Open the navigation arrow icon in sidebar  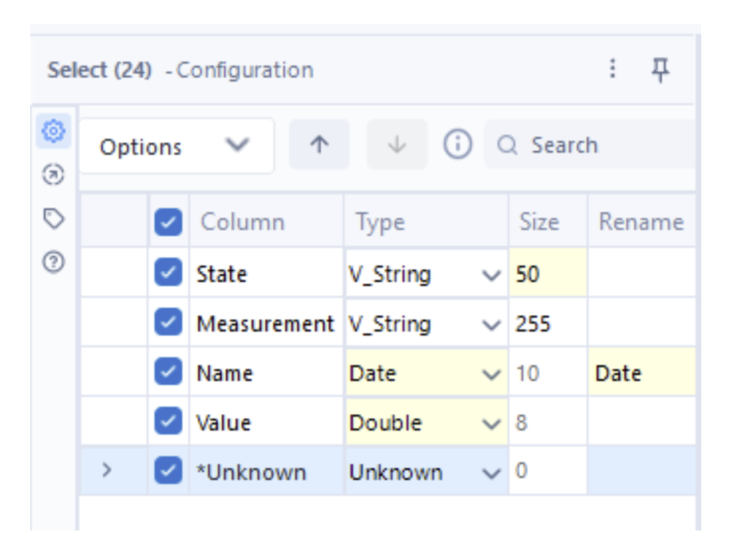tap(53, 175)
